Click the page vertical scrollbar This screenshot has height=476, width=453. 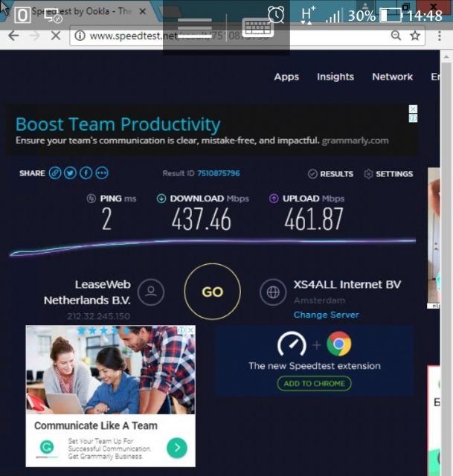(x=446, y=267)
